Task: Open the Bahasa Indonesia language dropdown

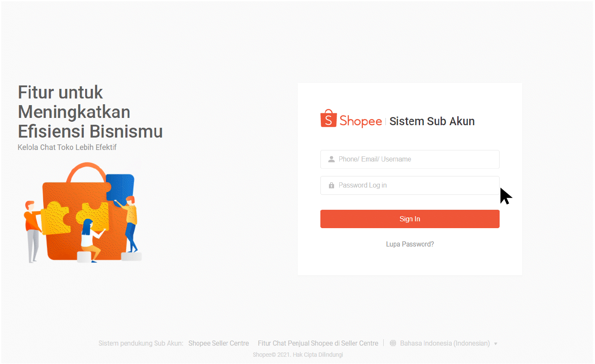Action: [x=445, y=343]
